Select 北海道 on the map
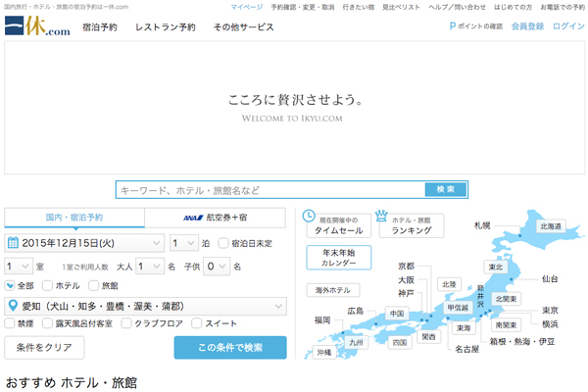 [x=551, y=226]
